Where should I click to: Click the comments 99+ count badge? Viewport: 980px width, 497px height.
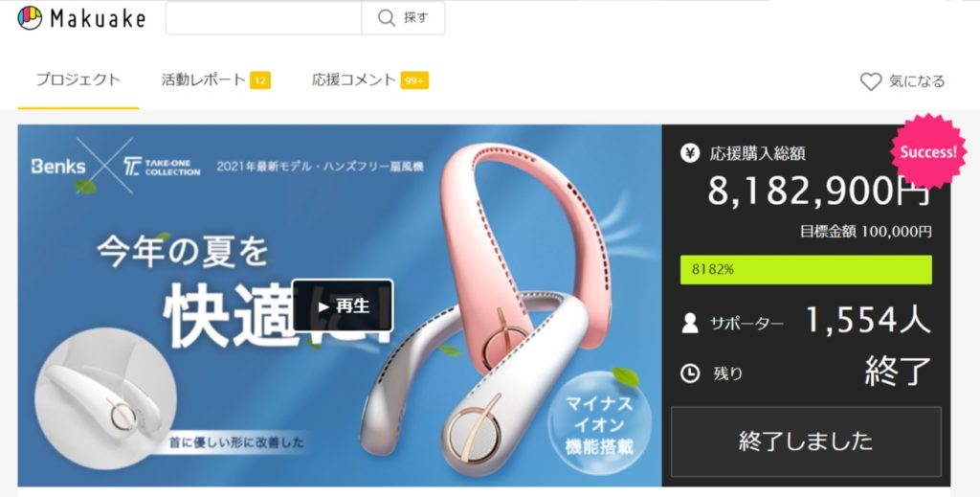tap(415, 80)
